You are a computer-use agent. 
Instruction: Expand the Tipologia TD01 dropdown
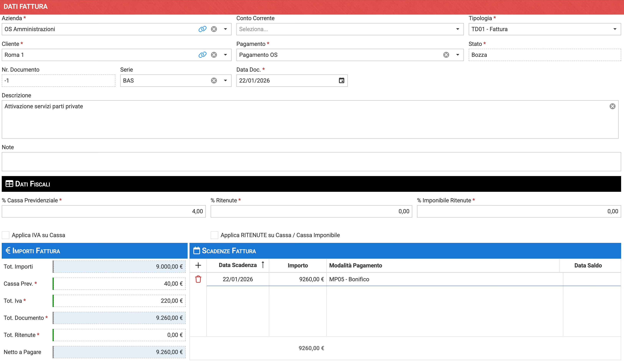(x=615, y=29)
